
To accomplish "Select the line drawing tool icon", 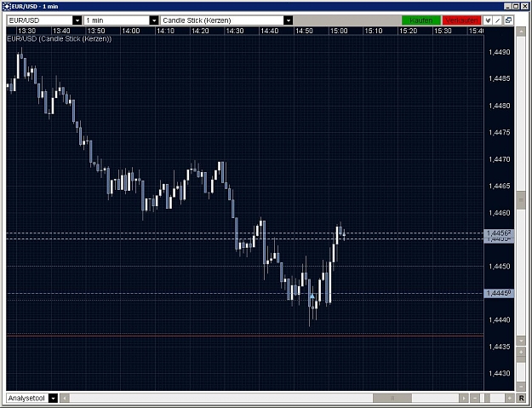I will pyautogui.click(x=498, y=20).
